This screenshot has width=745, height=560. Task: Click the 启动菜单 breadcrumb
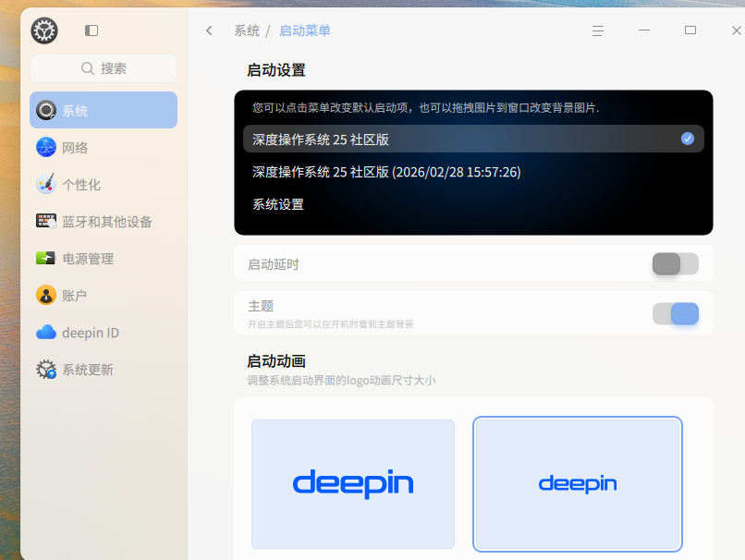(x=304, y=30)
